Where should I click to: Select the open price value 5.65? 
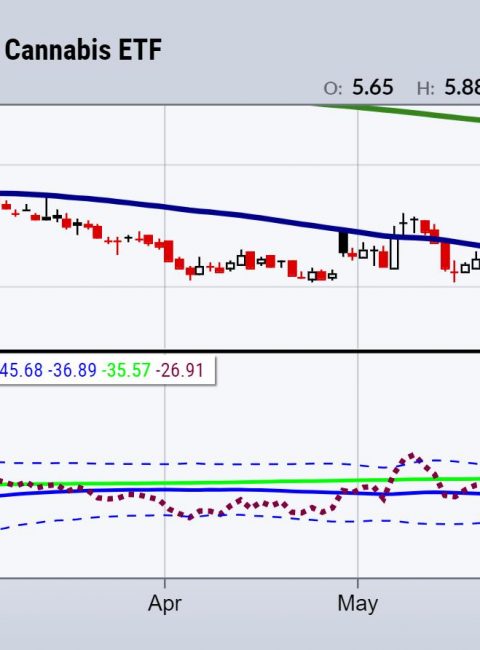(372, 87)
